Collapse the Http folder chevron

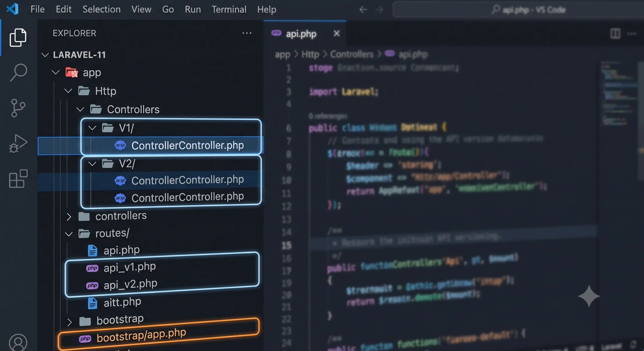coord(68,91)
